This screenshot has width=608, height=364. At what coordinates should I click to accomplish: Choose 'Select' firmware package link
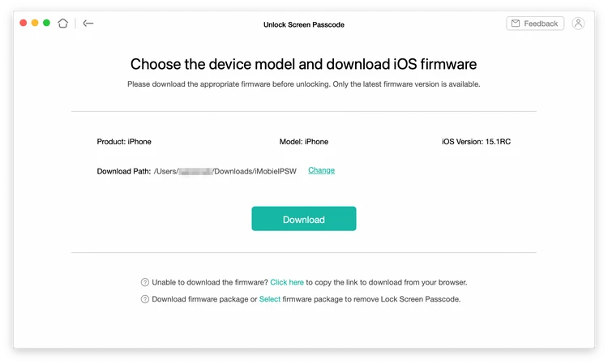[269, 299]
